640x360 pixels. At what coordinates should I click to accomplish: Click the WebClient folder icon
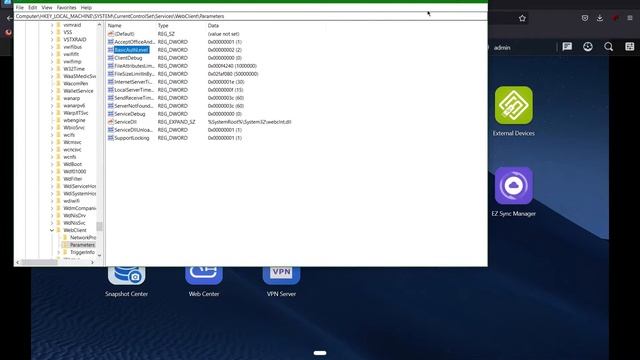pos(59,230)
